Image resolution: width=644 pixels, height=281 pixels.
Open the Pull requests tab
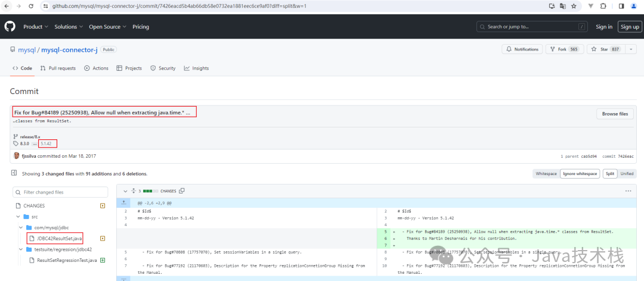[x=58, y=68]
